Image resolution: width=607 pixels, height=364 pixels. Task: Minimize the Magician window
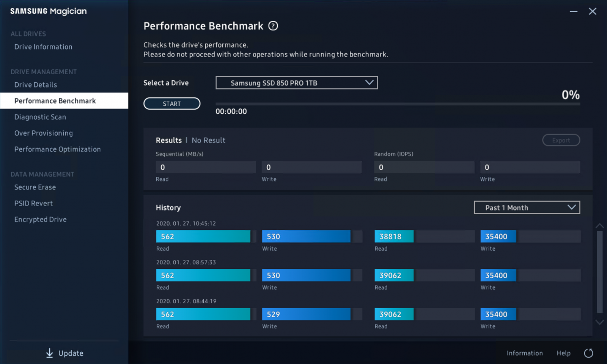pyautogui.click(x=573, y=11)
